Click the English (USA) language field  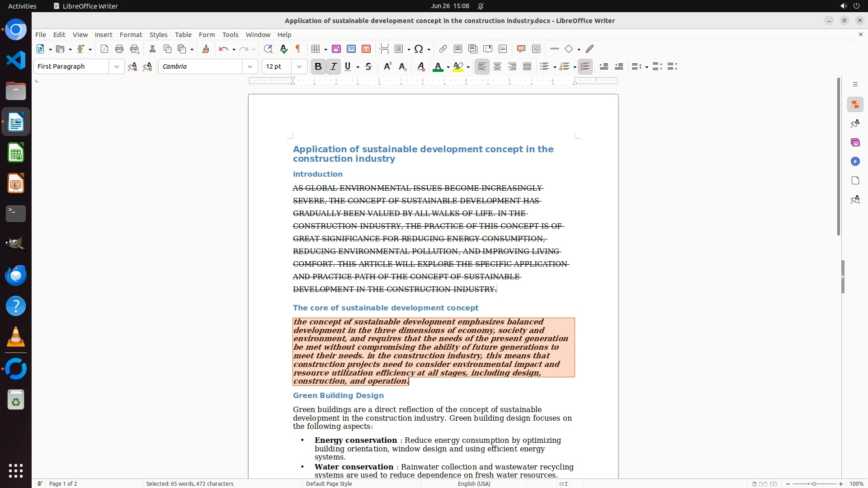point(474,484)
